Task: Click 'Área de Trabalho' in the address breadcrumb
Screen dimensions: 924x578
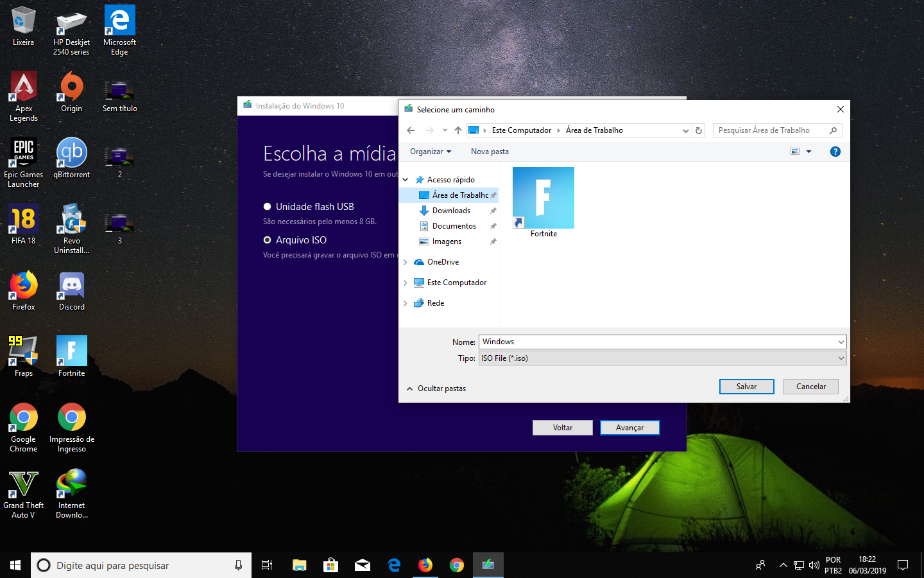Action: pyautogui.click(x=594, y=130)
